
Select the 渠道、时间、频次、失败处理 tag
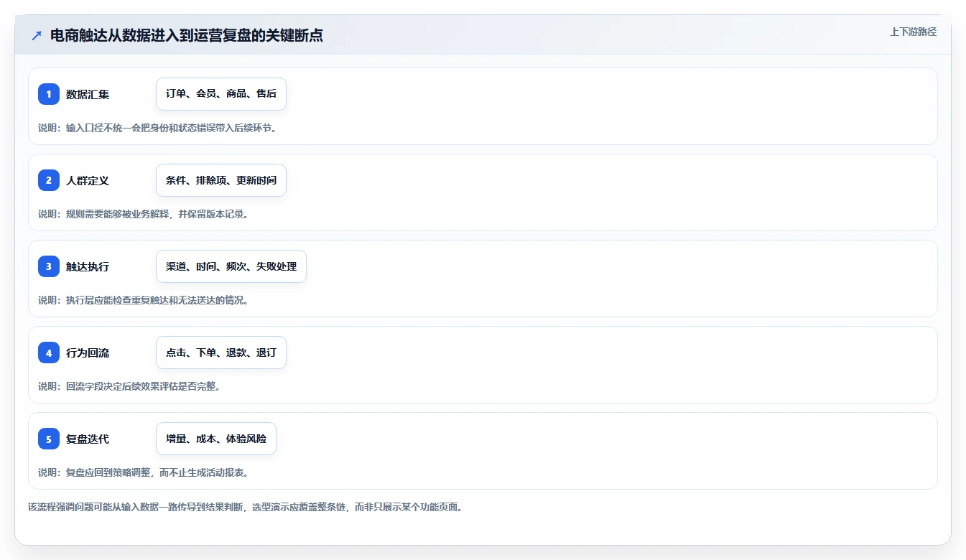point(231,266)
